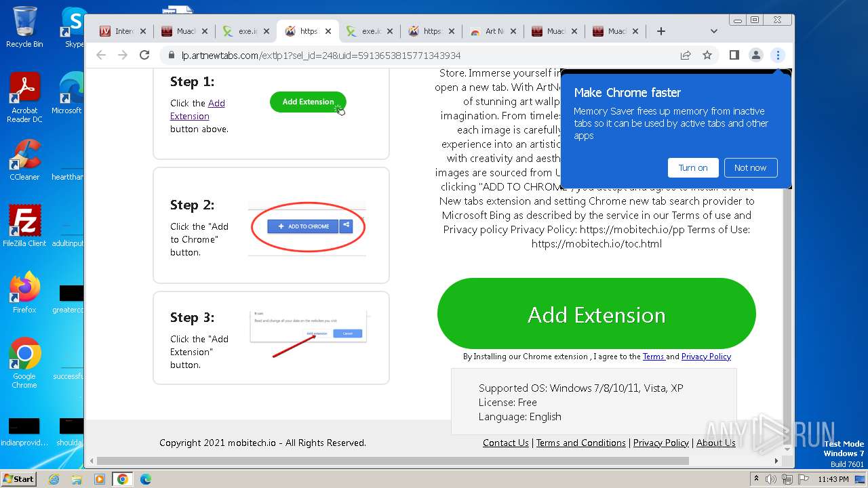Open Chrome three-dot menu

click(778, 55)
